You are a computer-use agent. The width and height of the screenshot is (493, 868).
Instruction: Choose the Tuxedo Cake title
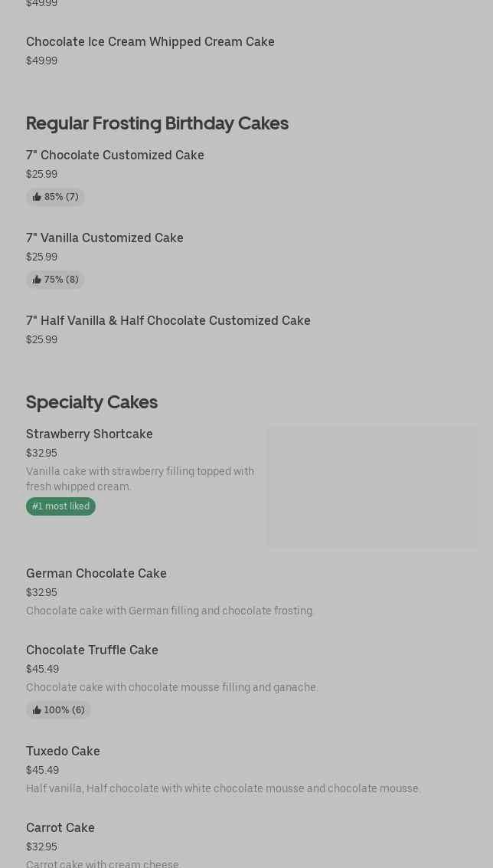(63, 752)
